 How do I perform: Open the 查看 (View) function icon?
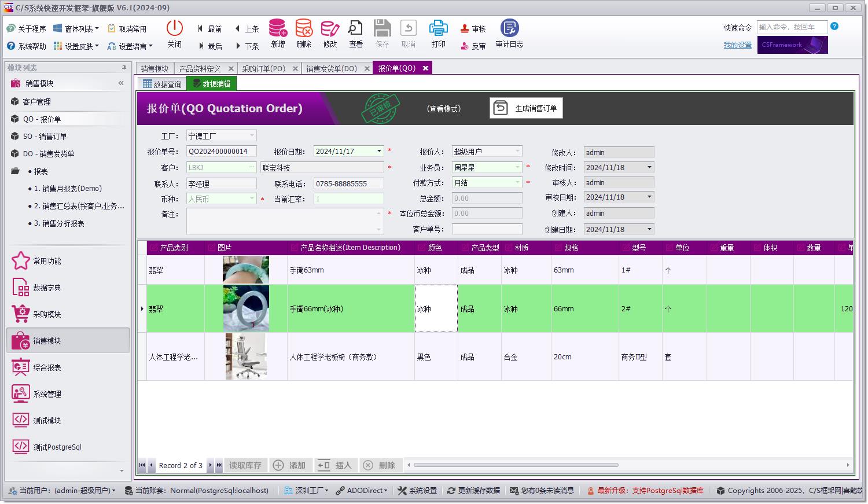pyautogui.click(x=355, y=33)
